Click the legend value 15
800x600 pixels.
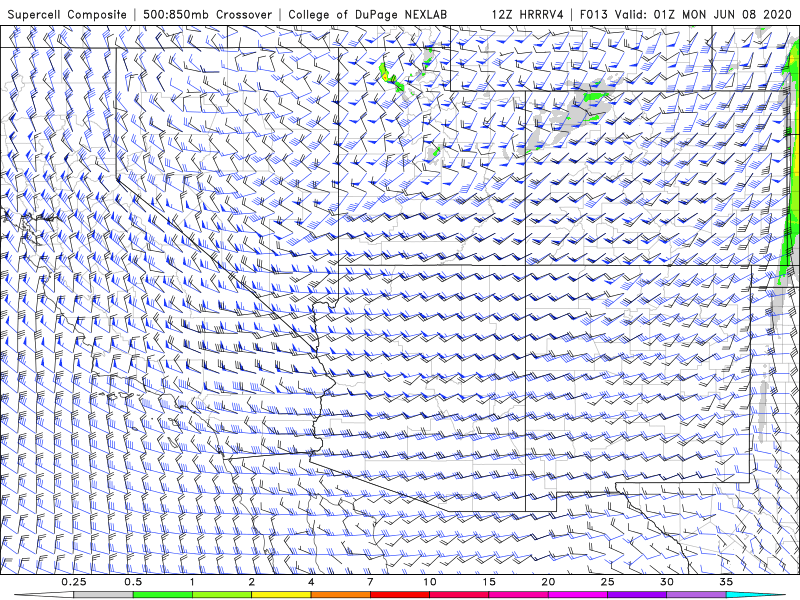pyautogui.click(x=489, y=582)
